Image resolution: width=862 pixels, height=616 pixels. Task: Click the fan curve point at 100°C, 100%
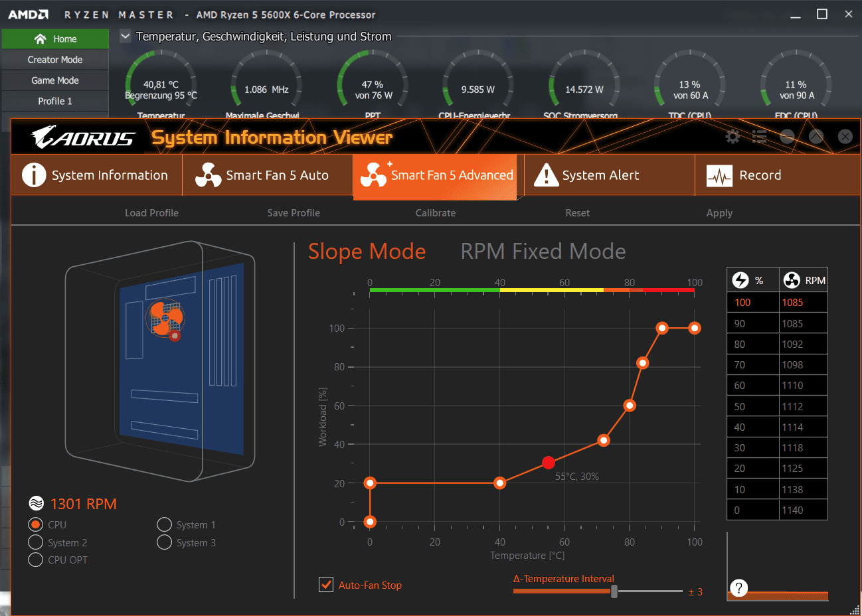tap(695, 328)
